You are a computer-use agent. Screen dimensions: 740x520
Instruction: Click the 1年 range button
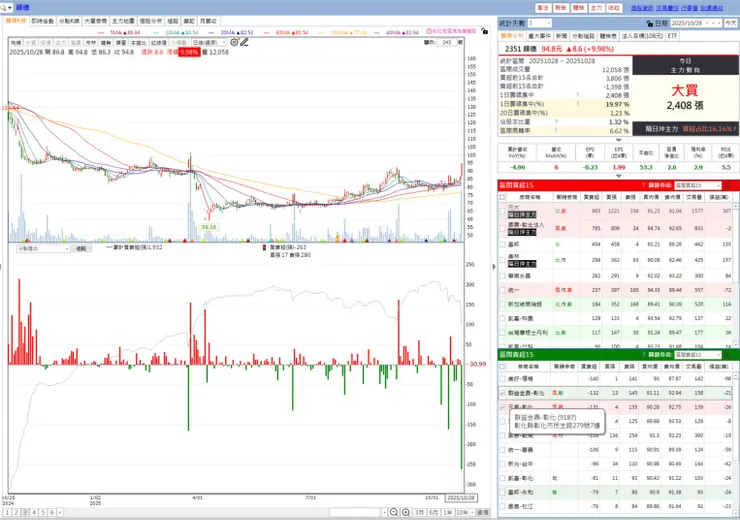click(x=447, y=512)
